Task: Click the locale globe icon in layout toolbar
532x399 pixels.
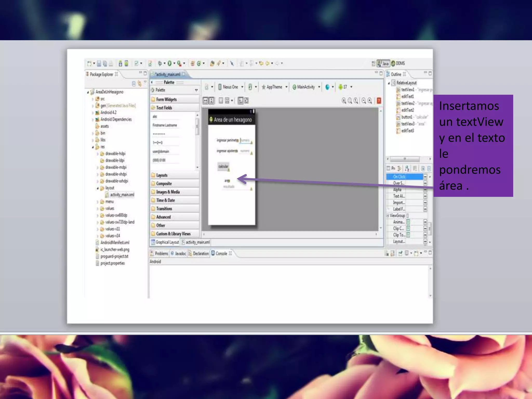Action: [x=327, y=87]
